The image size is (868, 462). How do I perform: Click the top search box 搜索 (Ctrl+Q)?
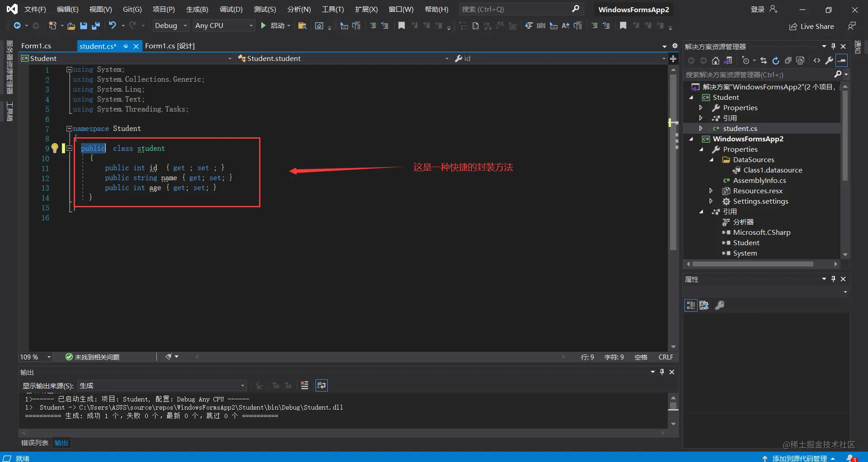click(521, 9)
